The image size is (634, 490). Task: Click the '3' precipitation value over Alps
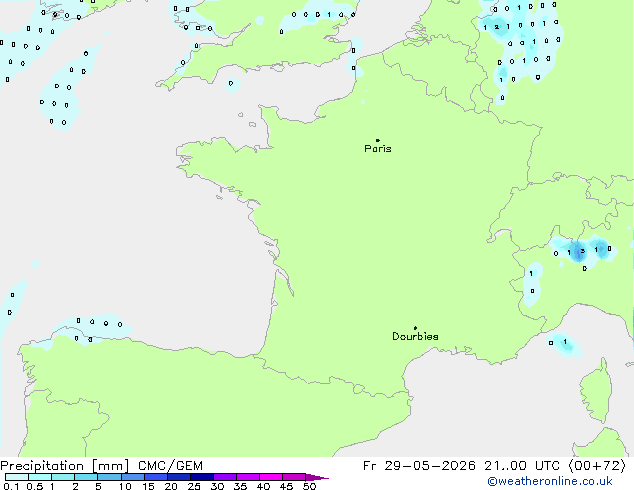pos(582,251)
